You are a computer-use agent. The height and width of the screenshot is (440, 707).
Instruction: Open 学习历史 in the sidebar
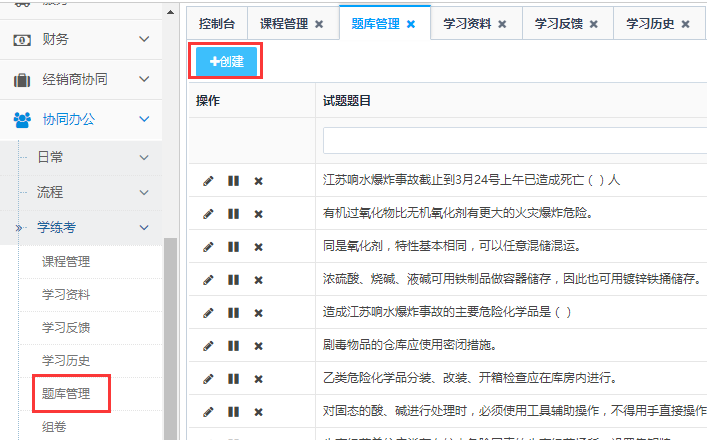tap(66, 360)
